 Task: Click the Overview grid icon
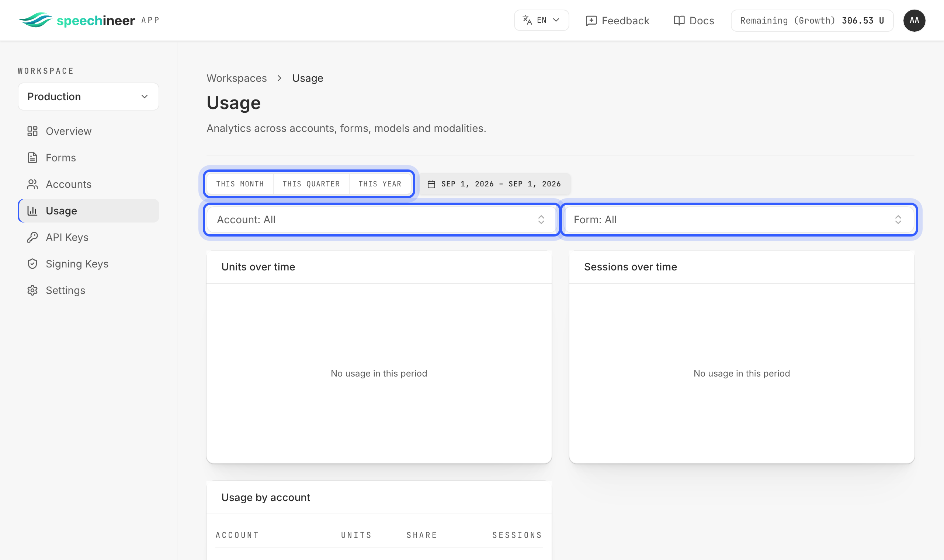[32, 131]
